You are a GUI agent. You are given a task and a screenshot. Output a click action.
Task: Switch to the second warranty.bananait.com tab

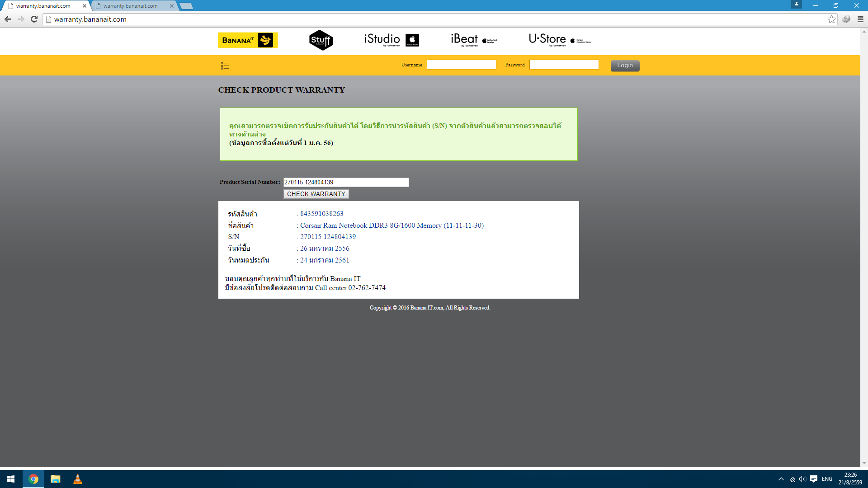pos(130,6)
